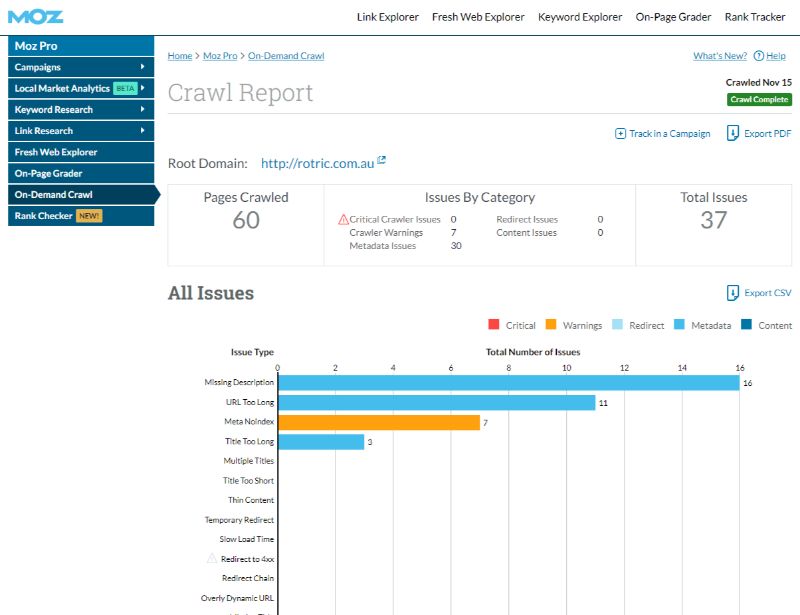Click the Moz logo
The height and width of the screenshot is (615, 800).
[x=35, y=17]
